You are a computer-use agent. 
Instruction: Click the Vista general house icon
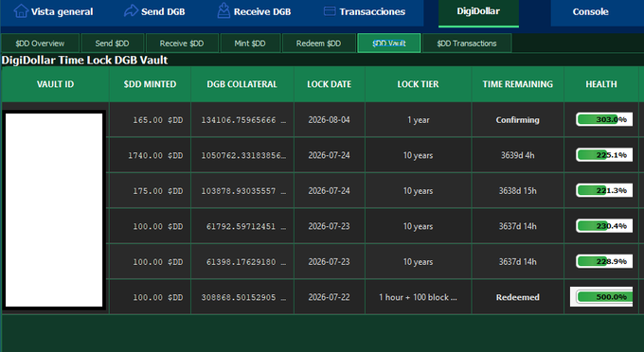pyautogui.click(x=21, y=11)
